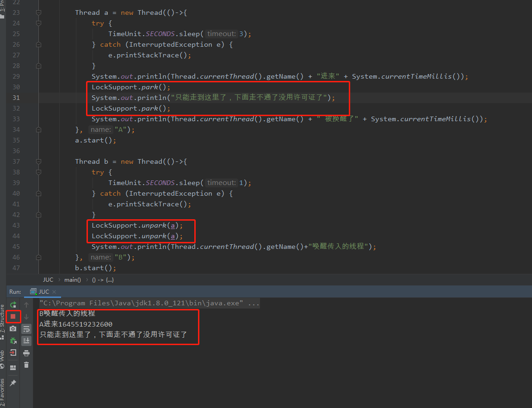Screen dimensions: 532x408
Task: Stop the running JUC process
Action: (x=13, y=316)
